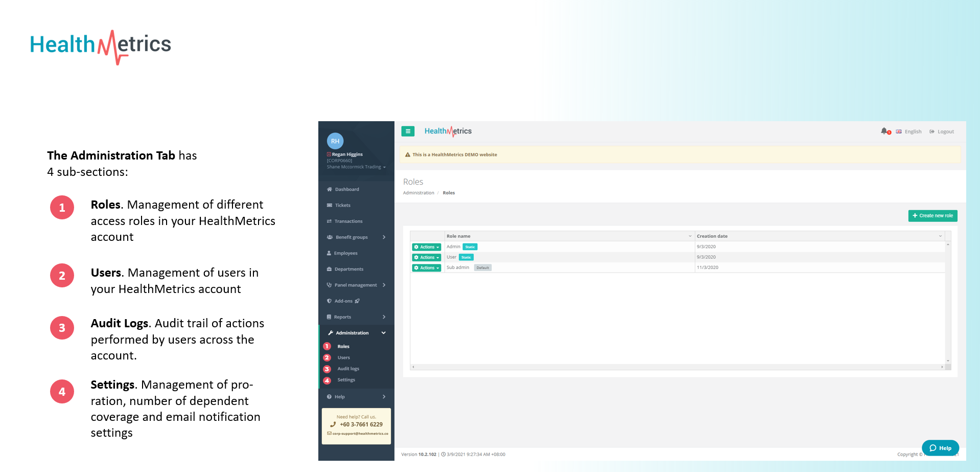The image size is (980, 472).
Task: Click the Logout link
Action: (942, 131)
